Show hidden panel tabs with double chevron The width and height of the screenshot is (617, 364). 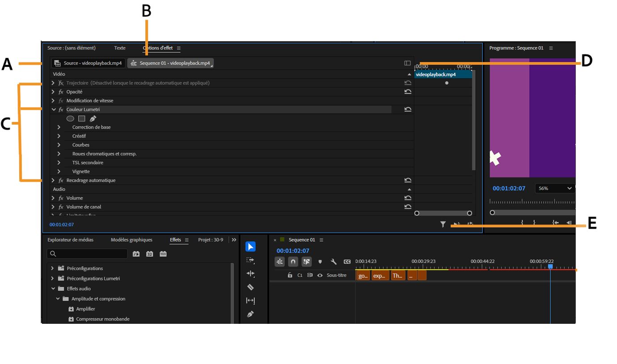click(234, 240)
